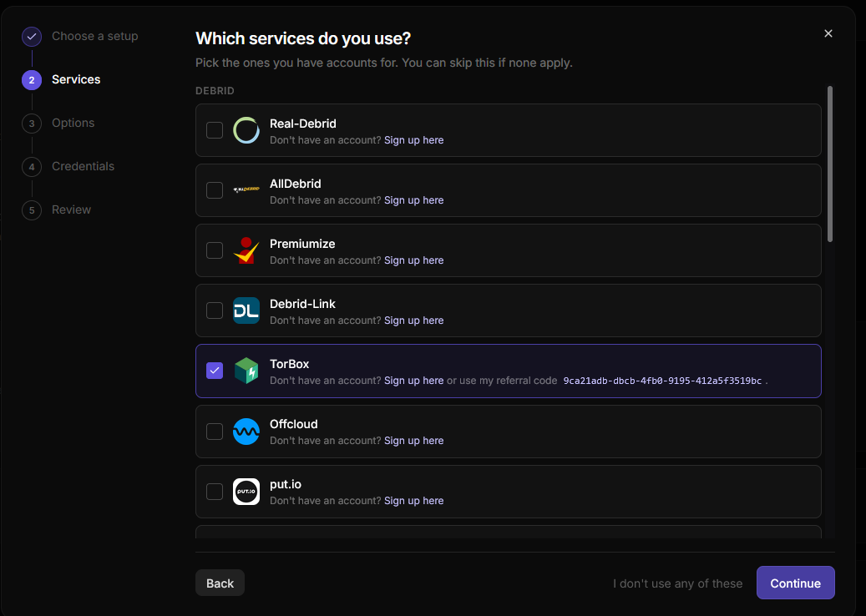The height and width of the screenshot is (616, 866).
Task: Open the Options step
Action: [x=73, y=123]
